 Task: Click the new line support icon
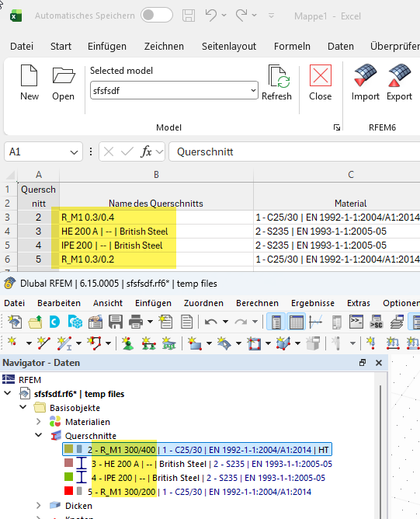pos(148,343)
